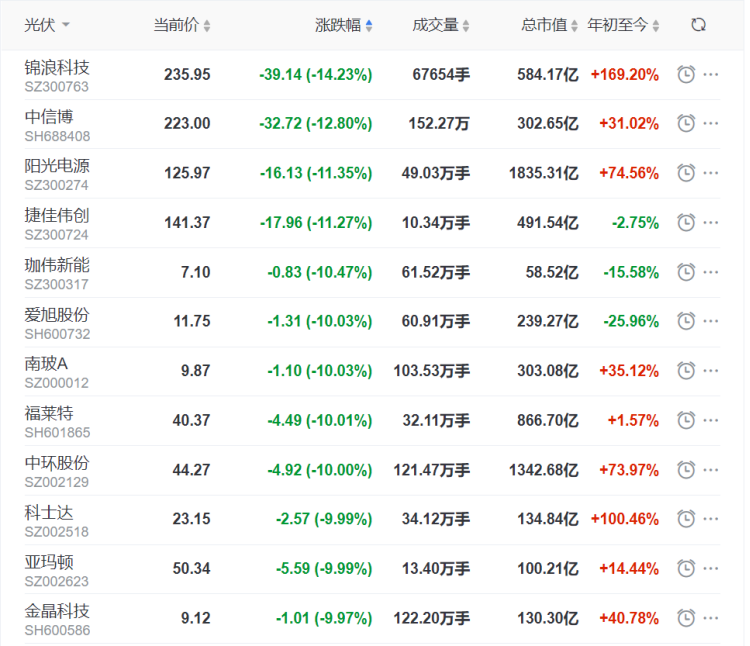Sort by 成交量 volume column
The image size is (750, 646).
point(440,25)
